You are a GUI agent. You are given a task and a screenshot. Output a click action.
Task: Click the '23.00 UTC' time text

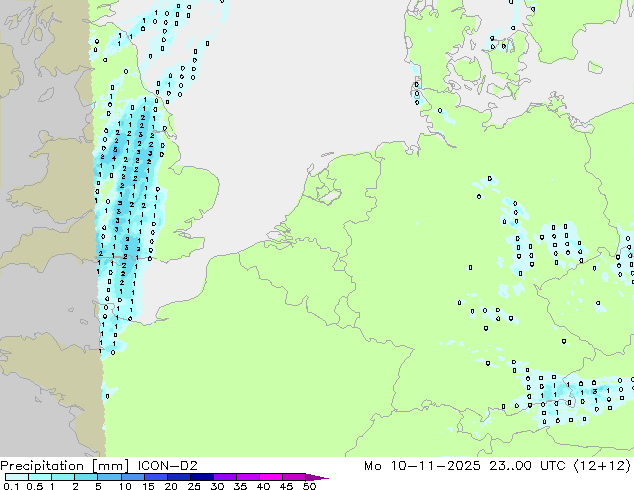pyautogui.click(x=528, y=466)
